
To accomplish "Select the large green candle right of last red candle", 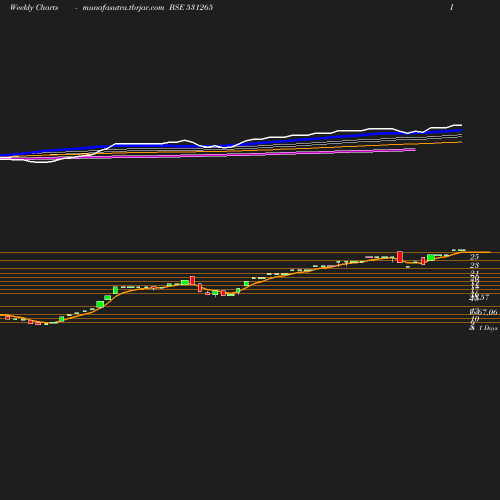I will 431,257.
